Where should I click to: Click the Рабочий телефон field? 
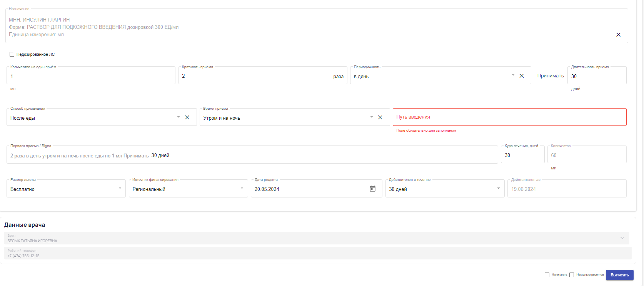click(x=318, y=253)
